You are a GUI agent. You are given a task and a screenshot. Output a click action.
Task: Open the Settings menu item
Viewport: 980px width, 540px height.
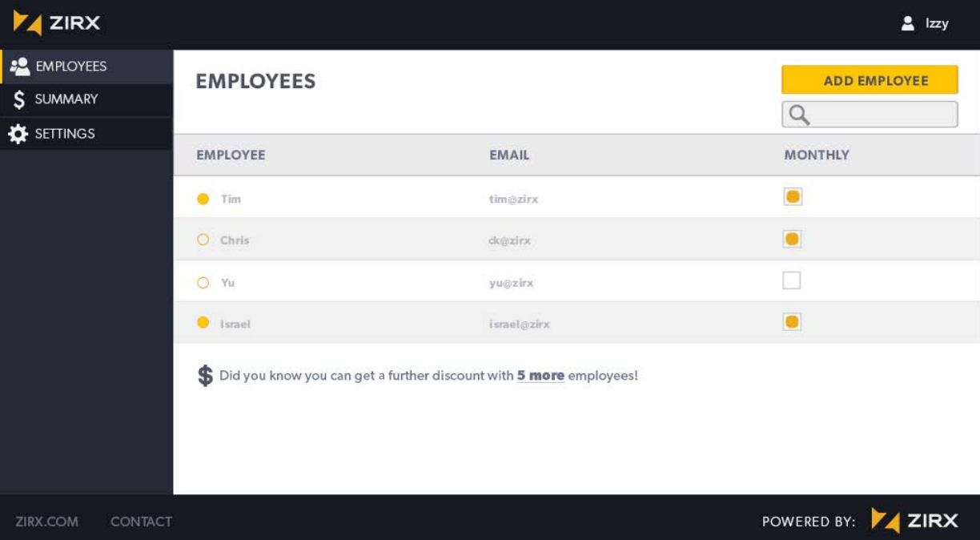(x=86, y=134)
